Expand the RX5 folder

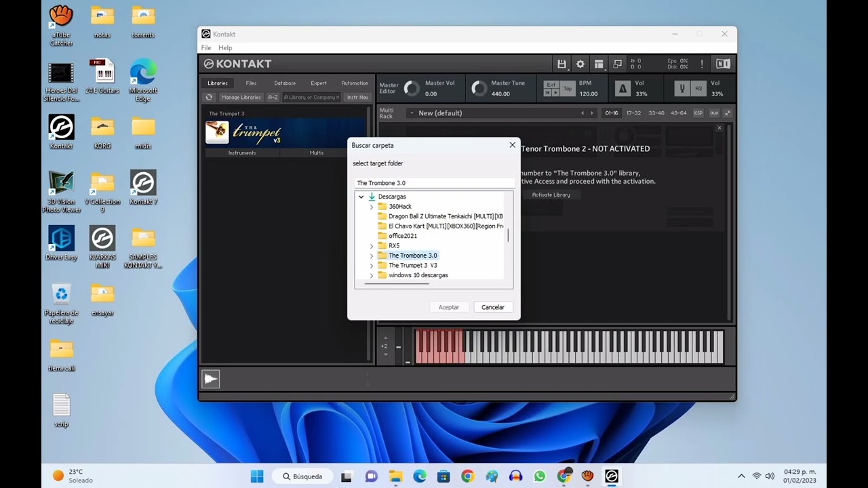coord(372,245)
